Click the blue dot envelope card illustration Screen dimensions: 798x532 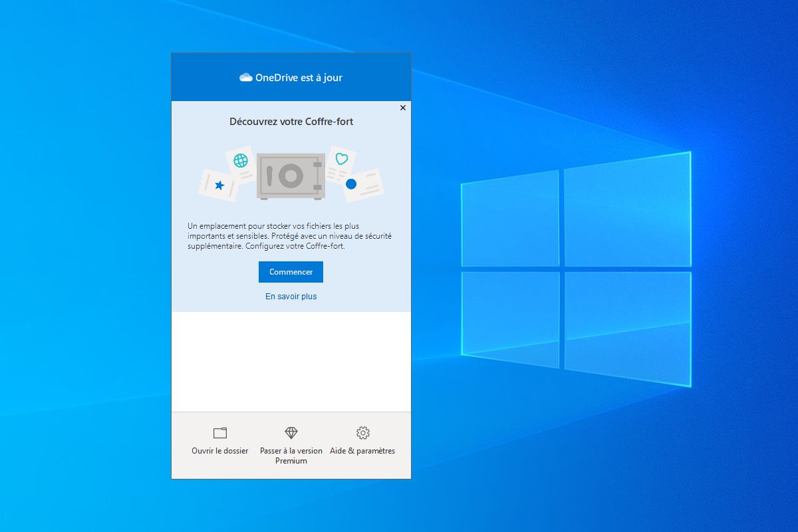tap(363, 185)
